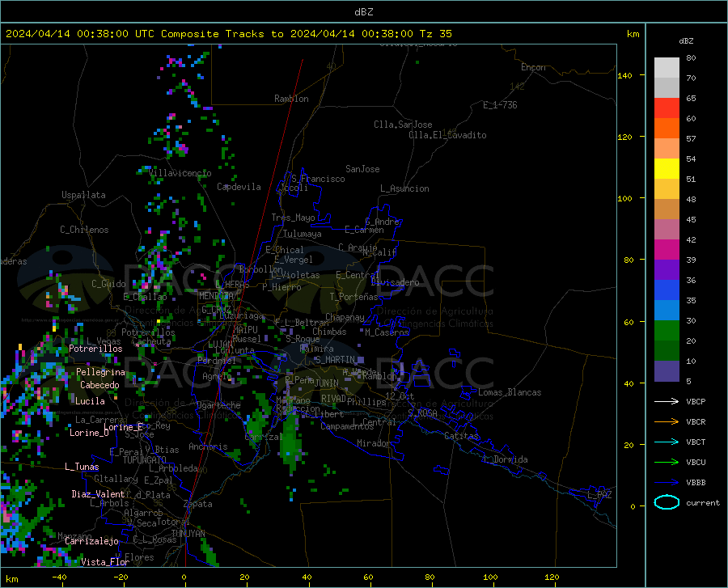
Task: Click the cyan VBCT arrow legend icon
Action: (667, 442)
